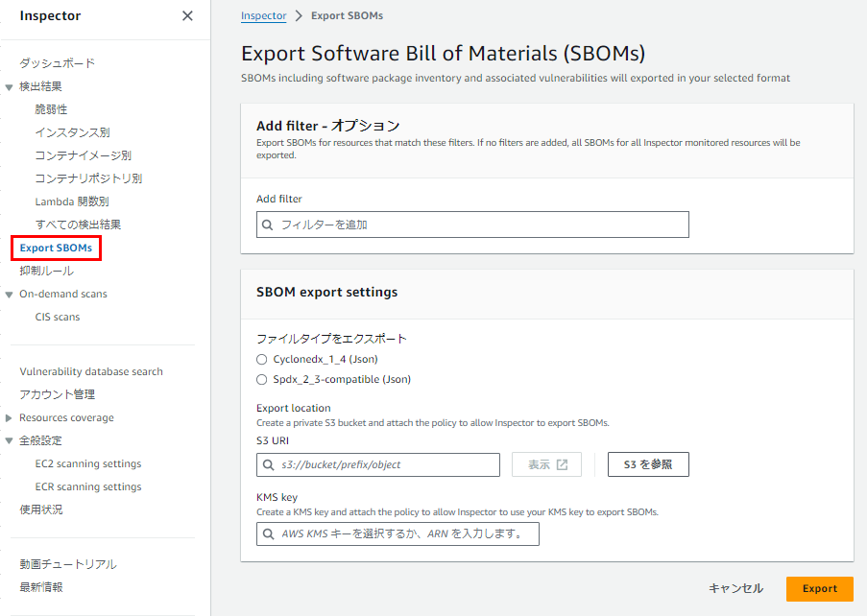Collapse the 全般設定 section

(9, 440)
